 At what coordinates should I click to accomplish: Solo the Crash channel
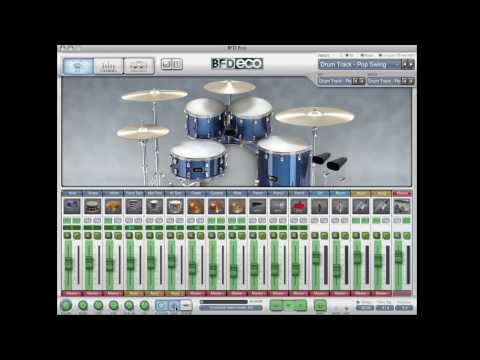coord(201,235)
